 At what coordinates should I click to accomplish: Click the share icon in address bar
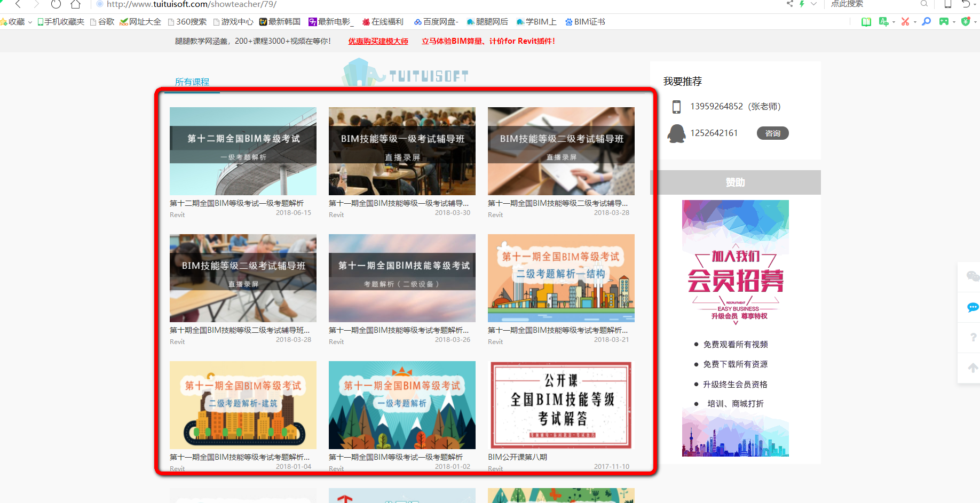(790, 4)
